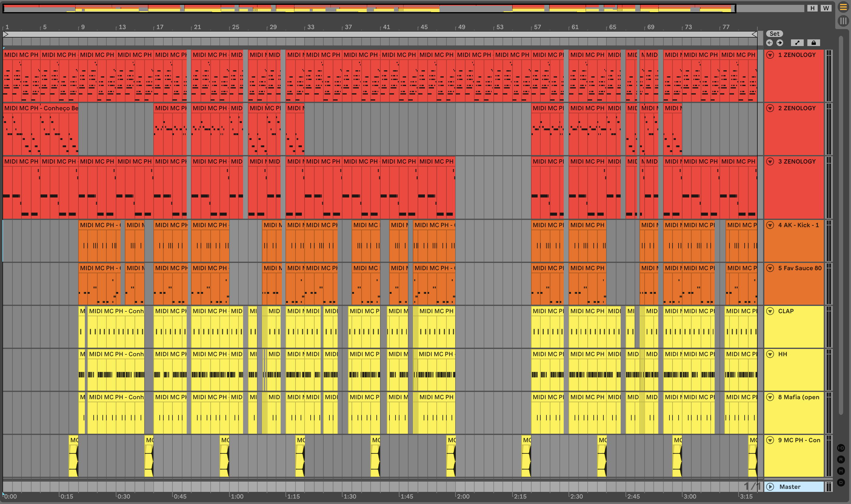Toggle the H optimize height button

click(812, 8)
